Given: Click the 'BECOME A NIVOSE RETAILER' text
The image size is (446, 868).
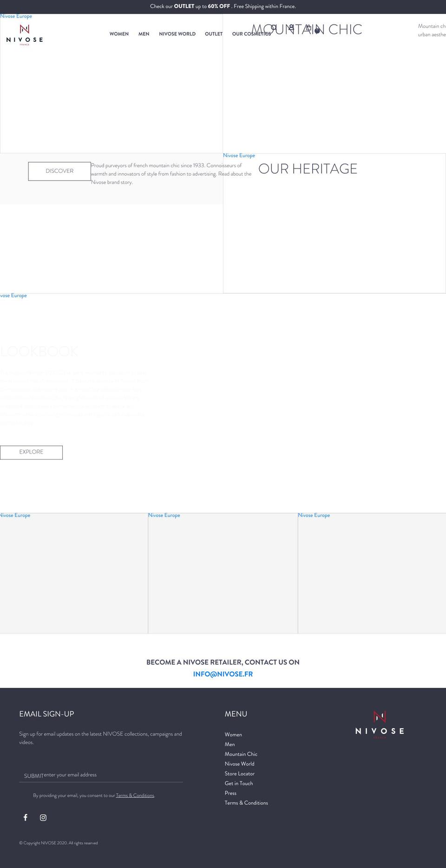Looking at the screenshot, I should click(223, 662).
